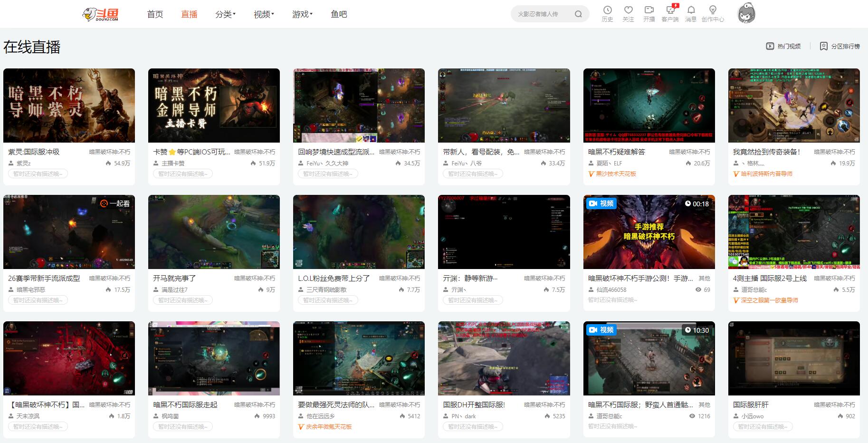Click uploader name 仙流466058
The image size is (868, 443).
tap(611, 289)
